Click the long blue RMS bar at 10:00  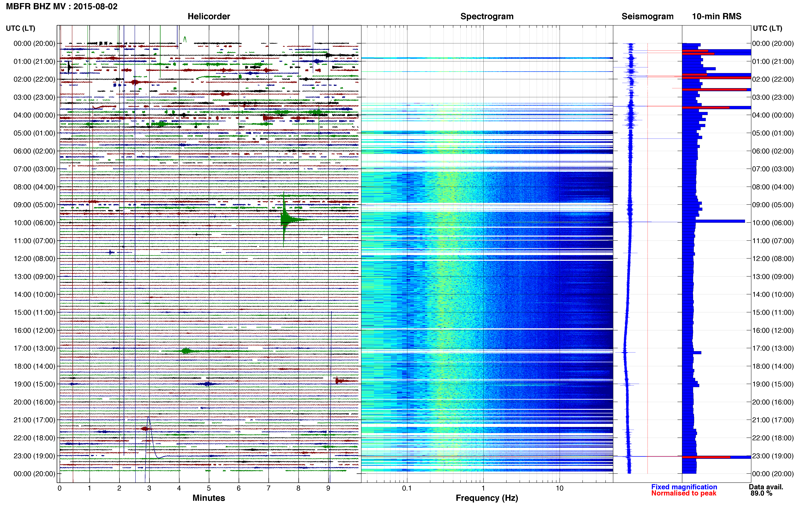pos(714,221)
